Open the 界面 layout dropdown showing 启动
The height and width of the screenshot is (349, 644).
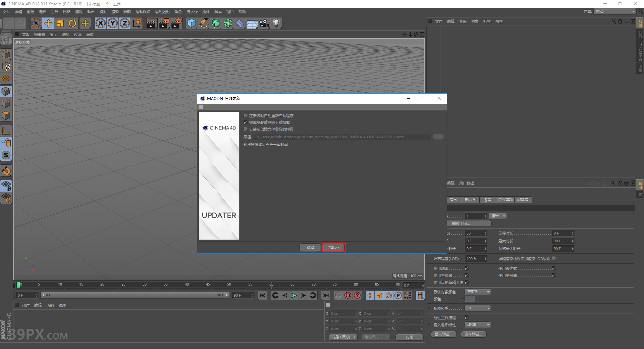click(x=614, y=11)
